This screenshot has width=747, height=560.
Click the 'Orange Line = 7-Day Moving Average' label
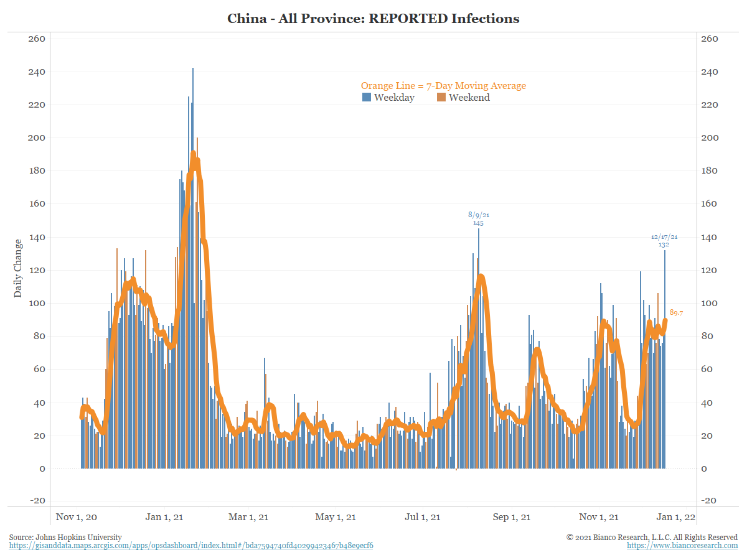[x=444, y=86]
